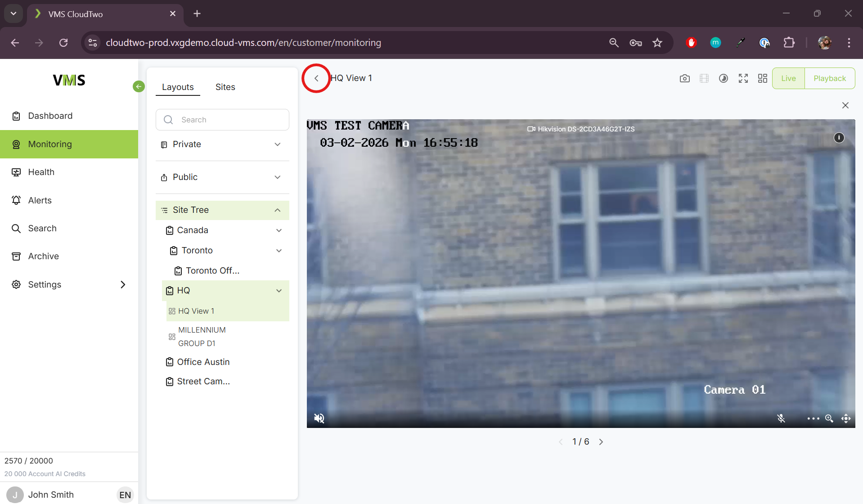Open PTZ move control icon

846,418
